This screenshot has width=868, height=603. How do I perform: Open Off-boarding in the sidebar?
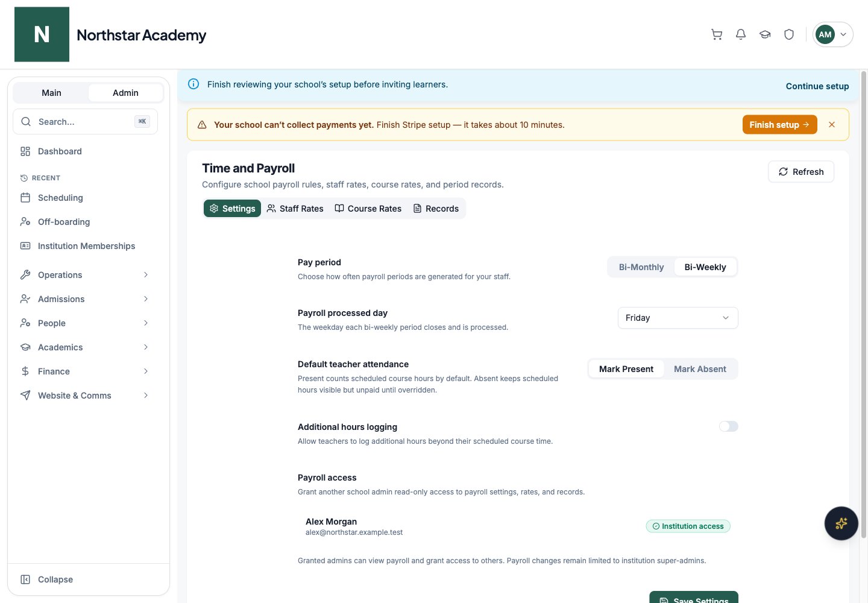click(89, 222)
